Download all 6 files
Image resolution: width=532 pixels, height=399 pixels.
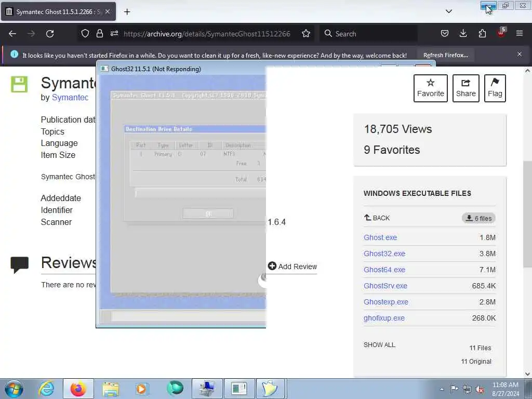pos(478,218)
